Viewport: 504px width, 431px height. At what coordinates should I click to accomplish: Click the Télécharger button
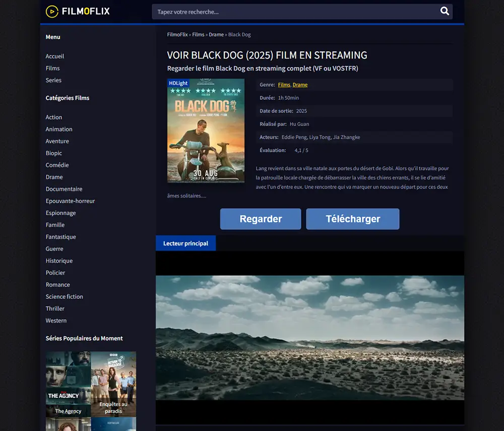[353, 219]
